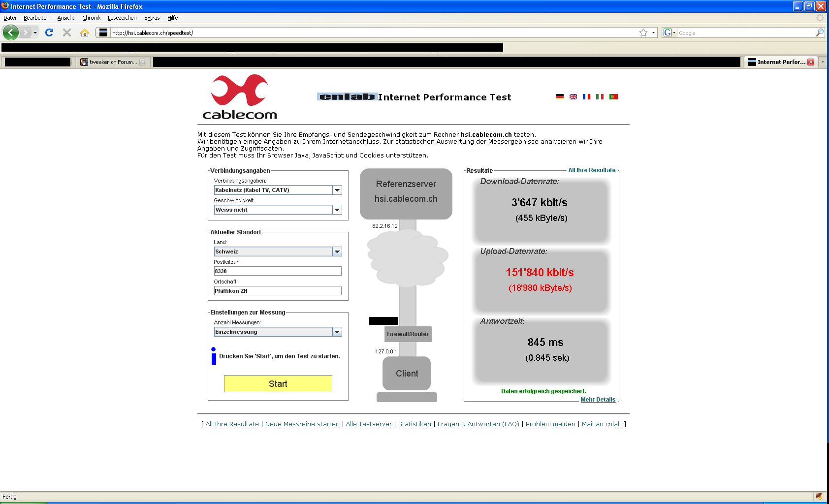Viewport: 829px width, 504px height.
Task: Select the British flag for English
Action: (573, 97)
